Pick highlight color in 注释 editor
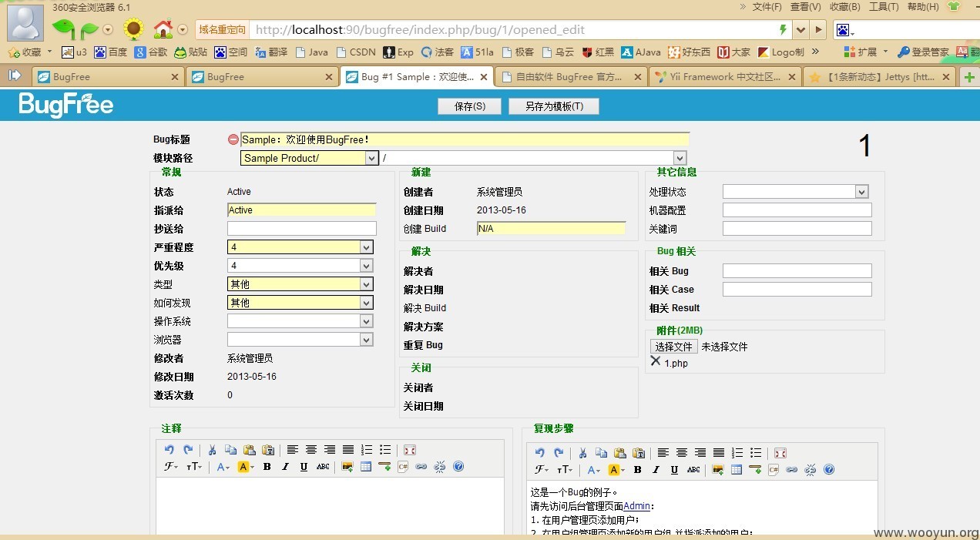This screenshot has width=980, height=540. coord(246,467)
